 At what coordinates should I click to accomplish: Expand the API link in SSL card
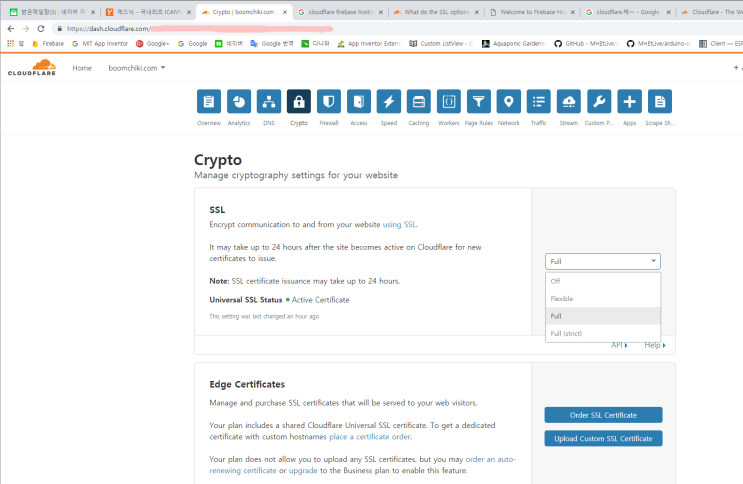pos(619,345)
